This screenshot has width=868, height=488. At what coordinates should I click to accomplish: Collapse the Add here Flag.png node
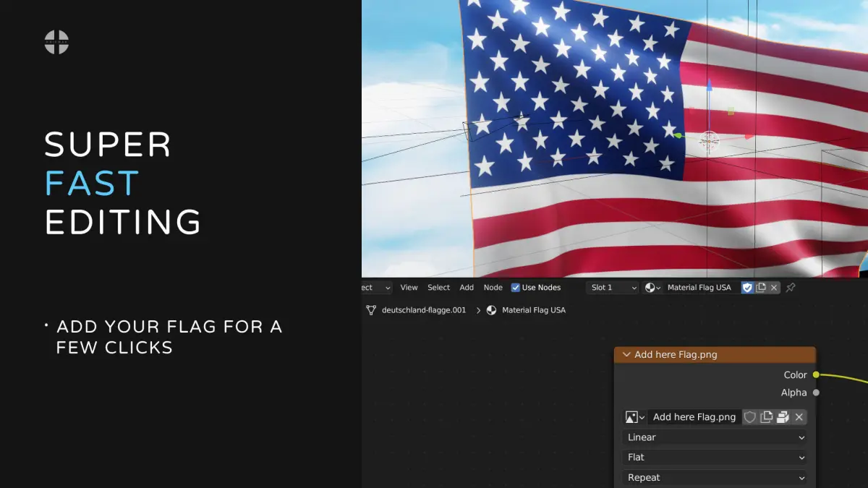(626, 355)
